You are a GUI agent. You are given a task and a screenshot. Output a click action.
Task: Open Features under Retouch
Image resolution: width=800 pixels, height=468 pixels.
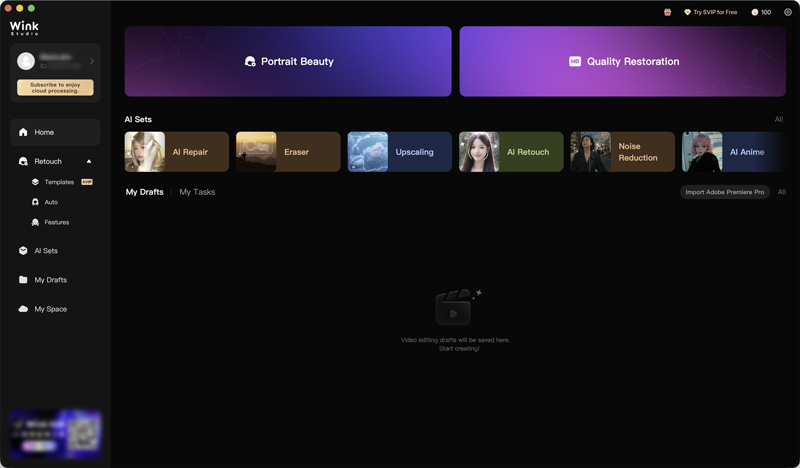56,222
